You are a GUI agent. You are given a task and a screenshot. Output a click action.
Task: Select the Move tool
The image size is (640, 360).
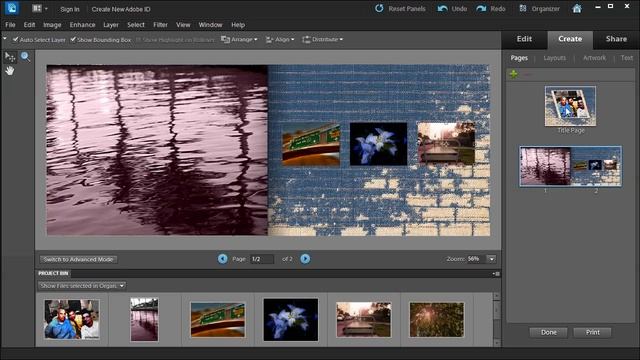9,56
